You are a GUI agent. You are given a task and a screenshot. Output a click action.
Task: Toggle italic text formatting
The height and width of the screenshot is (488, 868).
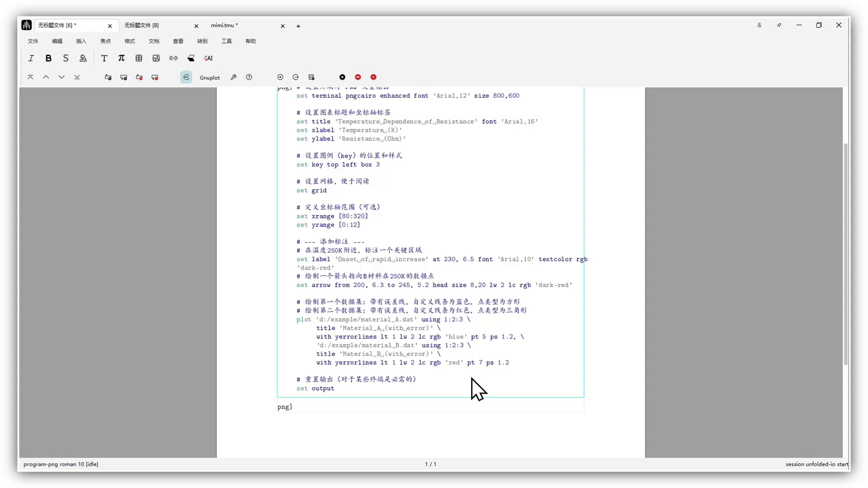[x=31, y=58]
